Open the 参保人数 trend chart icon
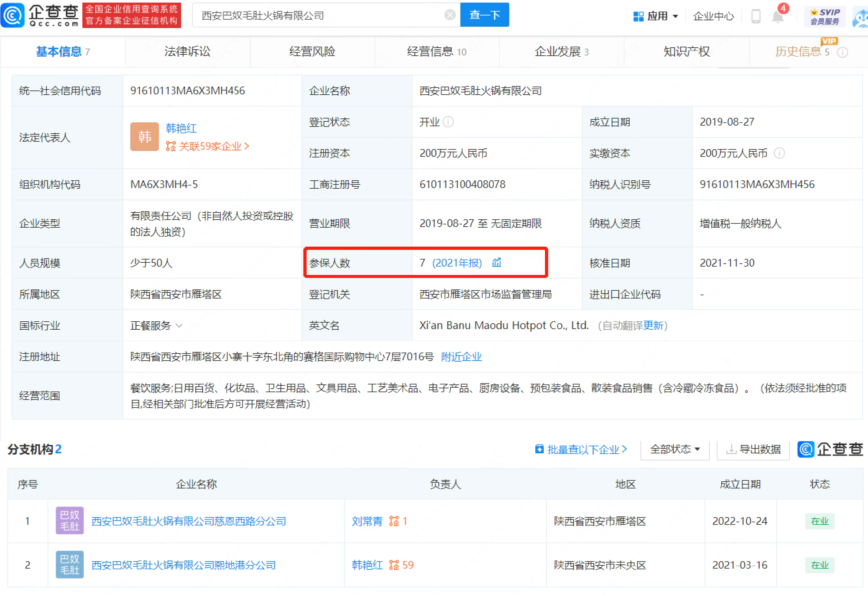The image size is (868, 595). [496, 263]
